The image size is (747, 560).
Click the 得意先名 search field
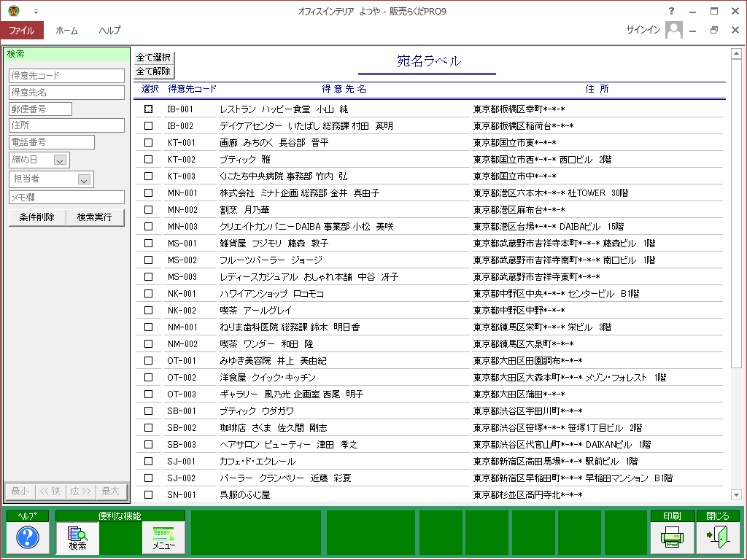point(66,93)
